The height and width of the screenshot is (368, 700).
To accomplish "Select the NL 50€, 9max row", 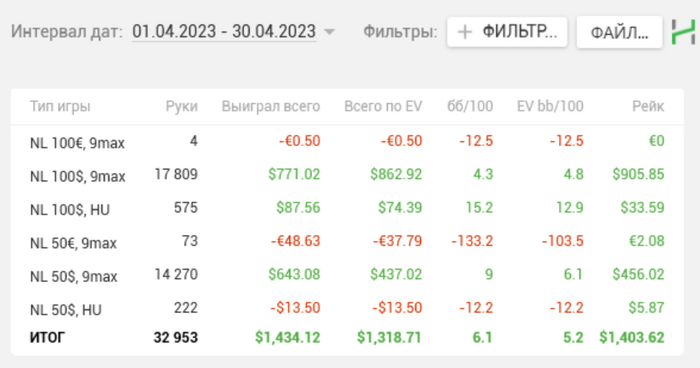I will point(347,242).
